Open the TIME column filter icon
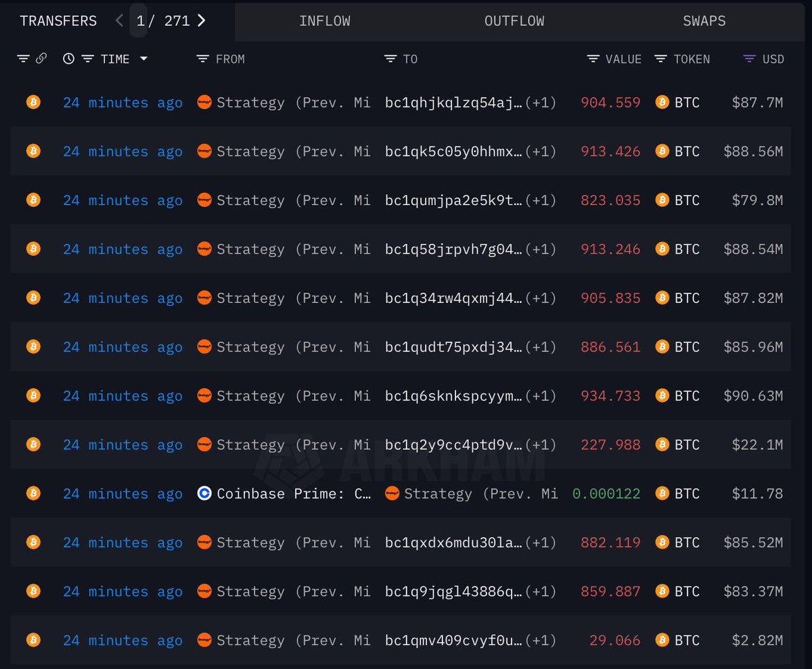The width and height of the screenshot is (812, 669). 87,59
